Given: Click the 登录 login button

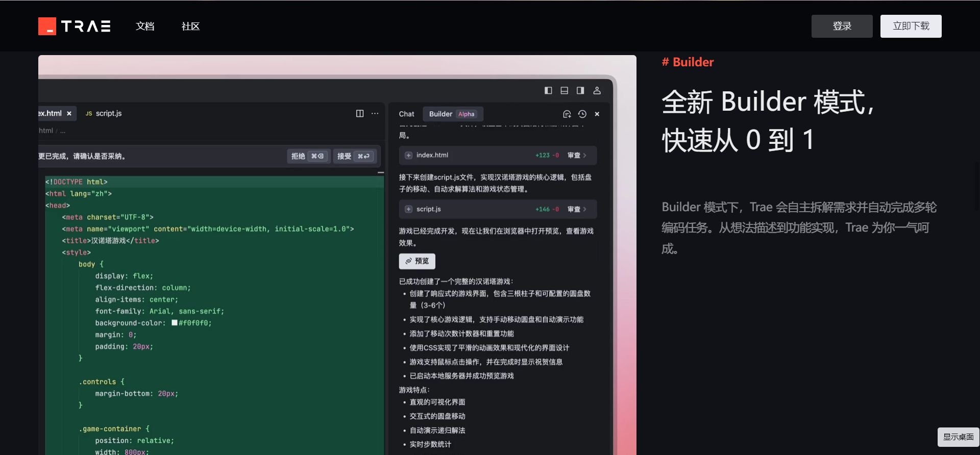Looking at the screenshot, I should (842, 26).
